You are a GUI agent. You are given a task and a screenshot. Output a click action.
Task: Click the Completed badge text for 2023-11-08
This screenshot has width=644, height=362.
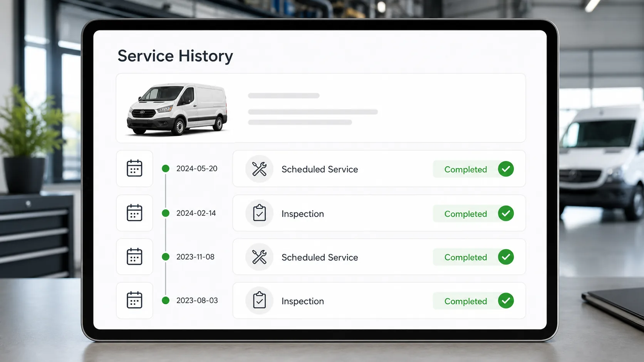[466, 257]
